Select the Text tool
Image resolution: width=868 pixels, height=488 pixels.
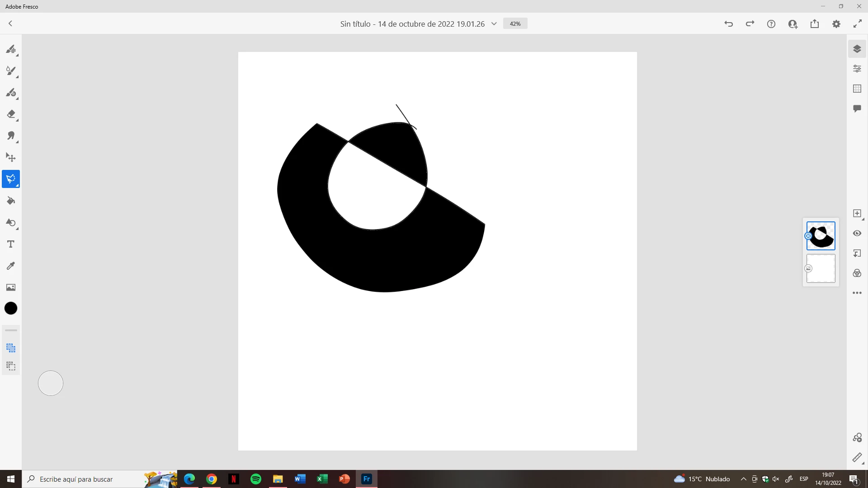tap(11, 244)
